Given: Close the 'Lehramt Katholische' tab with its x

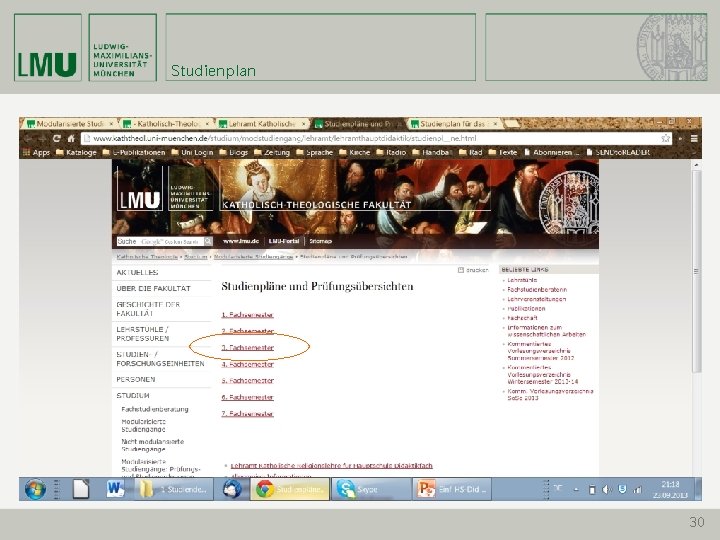Looking at the screenshot, I should [304, 124].
